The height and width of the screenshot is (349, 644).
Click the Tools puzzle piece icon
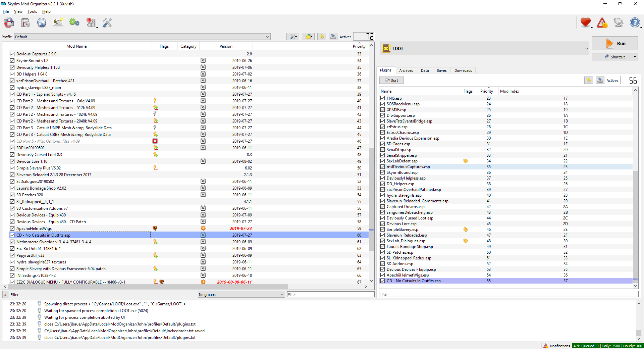click(91, 23)
